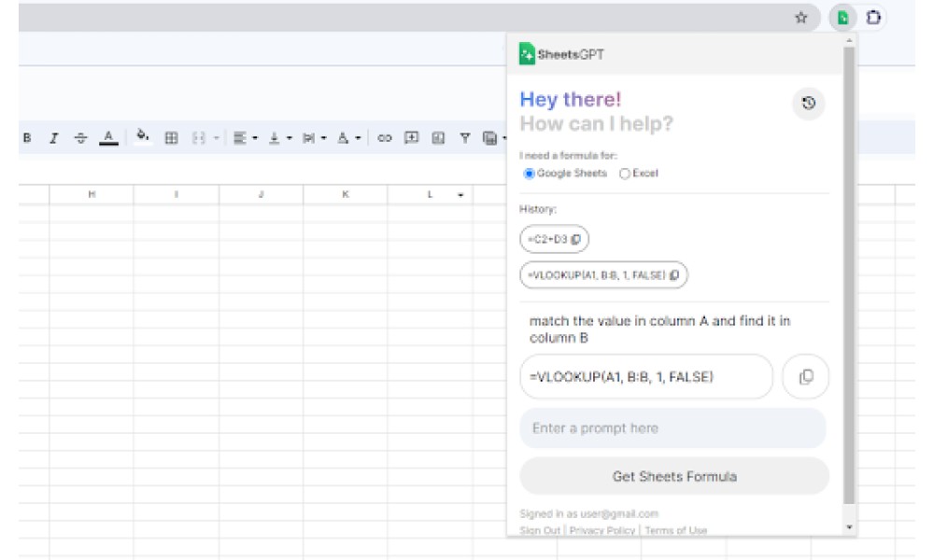Click the SheetsGPT popup scrollbar thumb
The image size is (934, 560).
(x=849, y=275)
